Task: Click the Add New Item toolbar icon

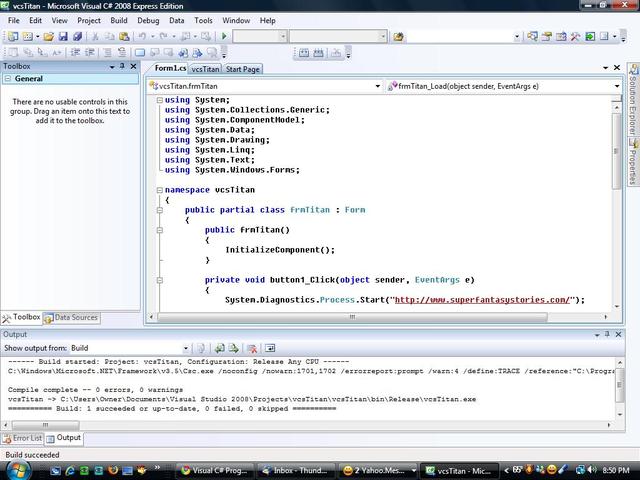Action: (x=27, y=36)
